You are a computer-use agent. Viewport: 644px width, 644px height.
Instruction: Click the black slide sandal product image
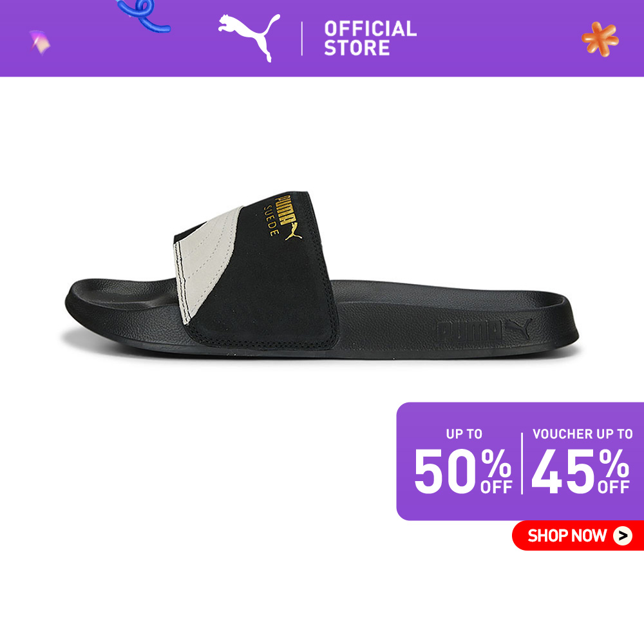[322, 275]
